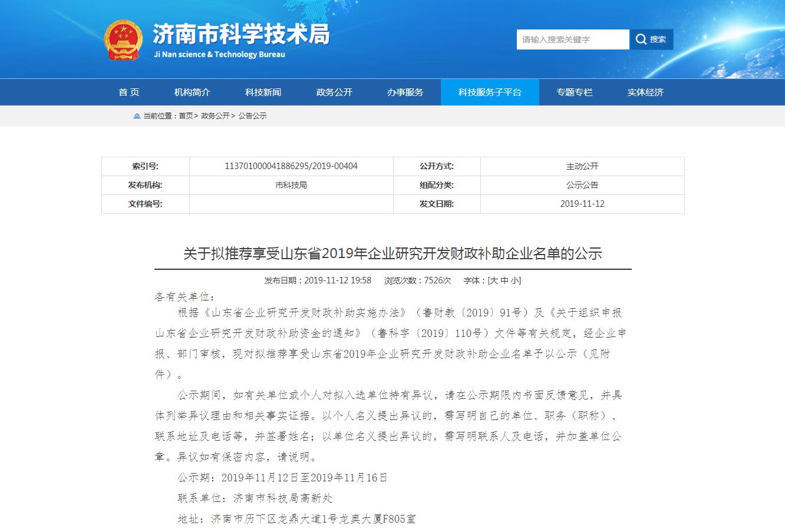
Task: Select the highlighted 科技服务子平台 tab
Action: (490, 92)
